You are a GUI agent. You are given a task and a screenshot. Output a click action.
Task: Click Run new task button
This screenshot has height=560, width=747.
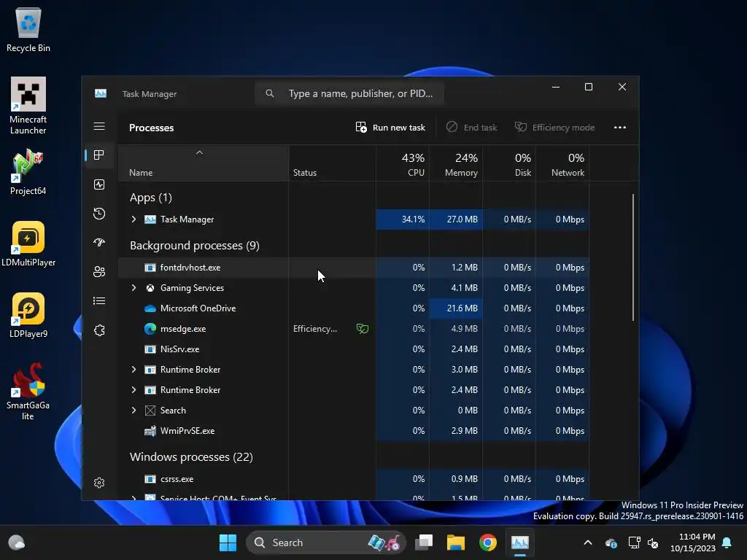(390, 128)
